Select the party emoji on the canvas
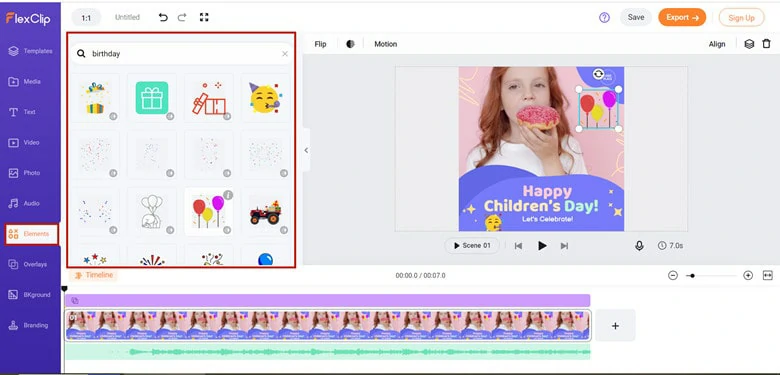The height and width of the screenshot is (375, 780). click(492, 222)
